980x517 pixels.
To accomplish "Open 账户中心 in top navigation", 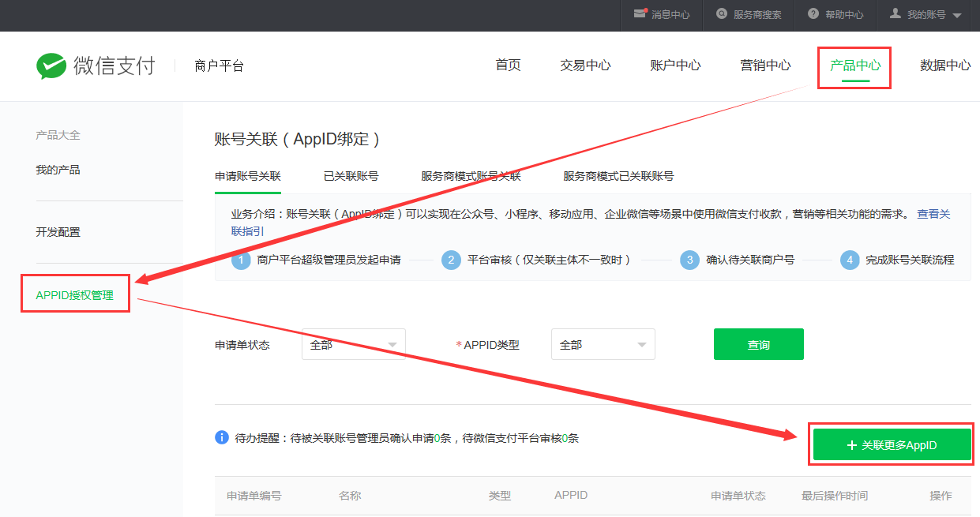I will 675,66.
